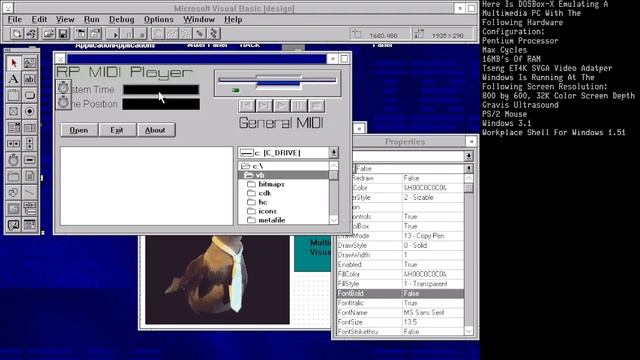Viewport: 640px width, 360px height.
Task: Click the Procedure Step toolbar icon
Action: click(x=214, y=33)
